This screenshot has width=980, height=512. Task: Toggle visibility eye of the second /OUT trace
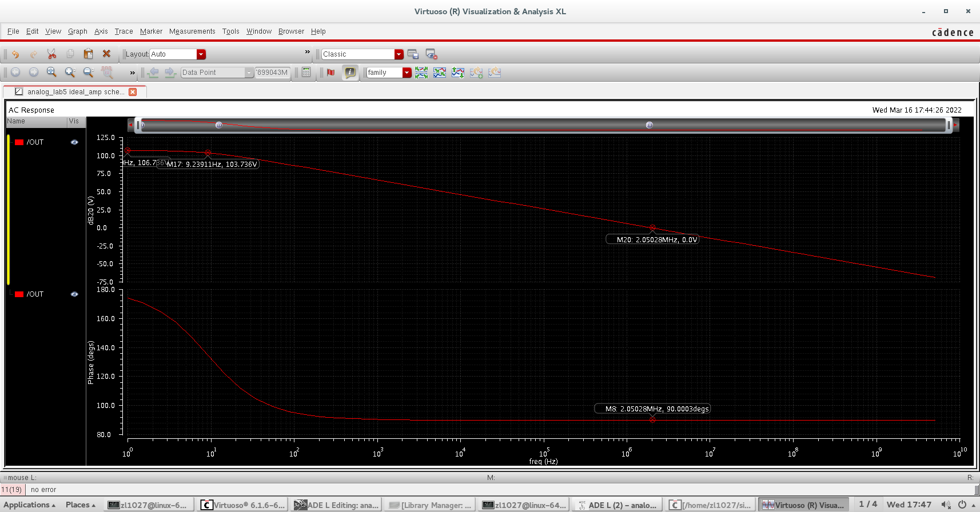point(74,294)
